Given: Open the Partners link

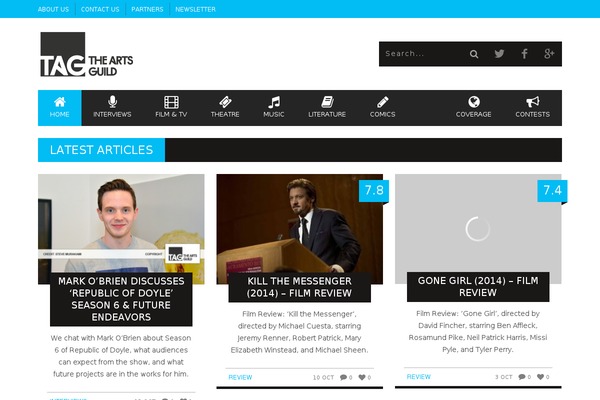Looking at the screenshot, I should tap(147, 9).
